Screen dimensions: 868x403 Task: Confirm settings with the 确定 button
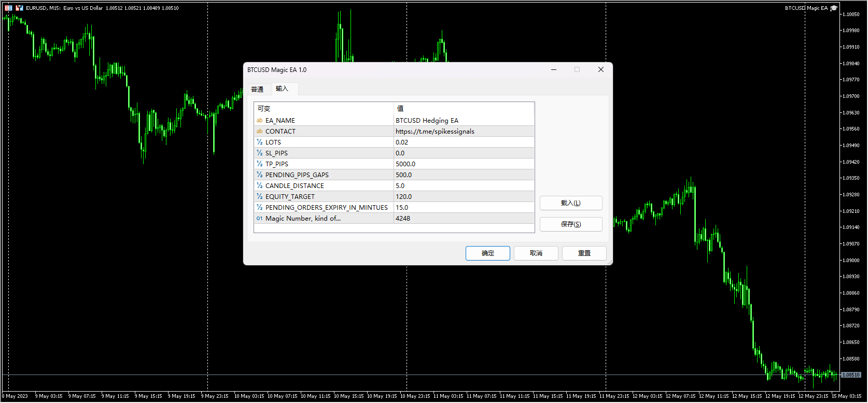(487, 253)
